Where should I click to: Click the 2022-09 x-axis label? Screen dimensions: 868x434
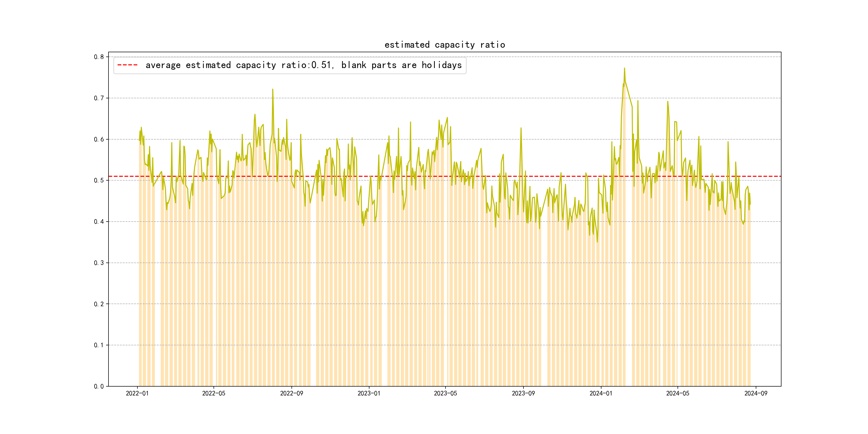click(291, 393)
